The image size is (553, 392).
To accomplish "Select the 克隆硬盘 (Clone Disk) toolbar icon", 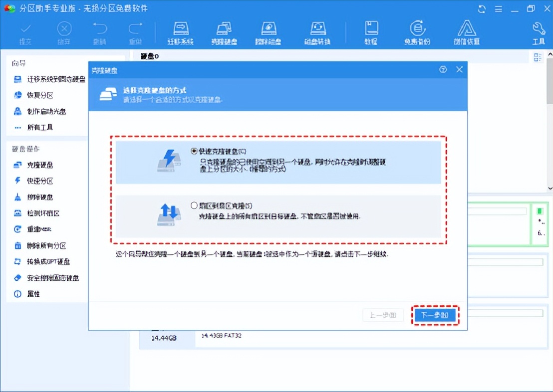I will [x=224, y=31].
